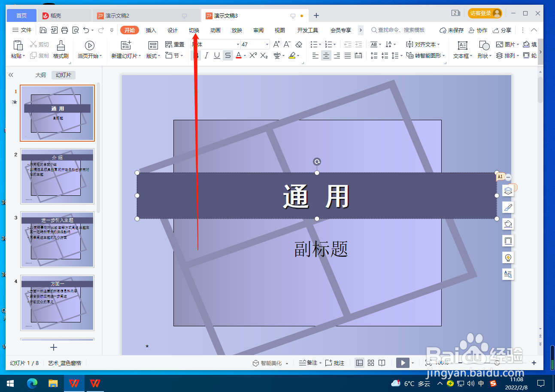Expand the Picture (图片) dropdown
555x392 pixels.
(x=507, y=44)
